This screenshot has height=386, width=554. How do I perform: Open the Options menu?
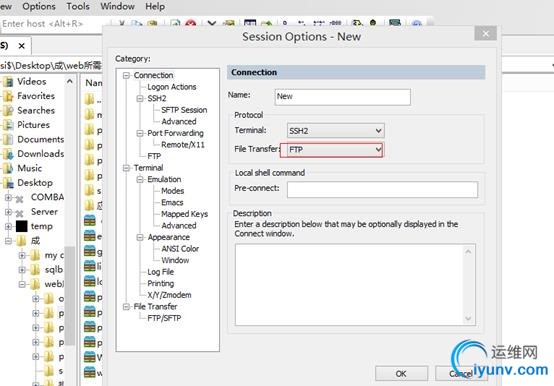[x=39, y=6]
